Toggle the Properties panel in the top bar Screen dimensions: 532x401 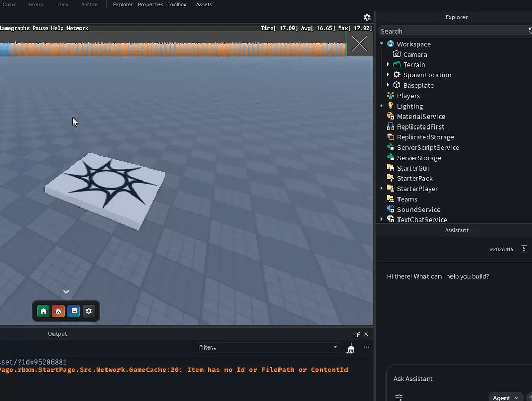pos(150,4)
